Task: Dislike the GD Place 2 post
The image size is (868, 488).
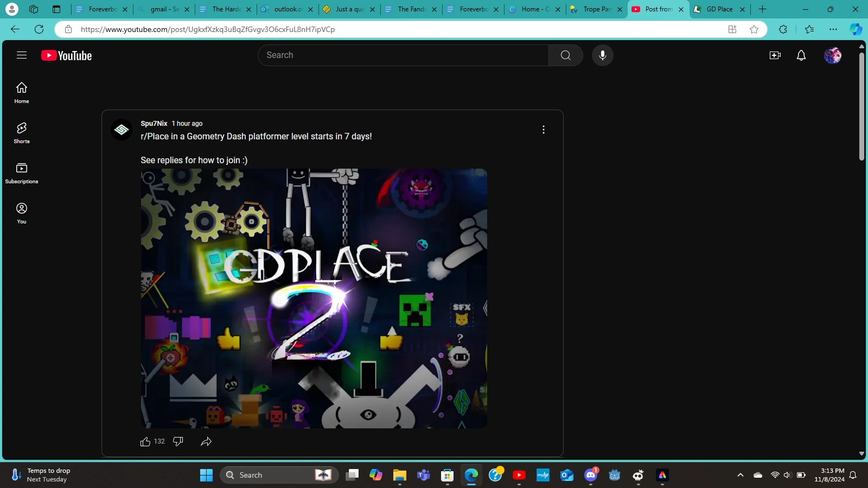Action: click(x=177, y=441)
